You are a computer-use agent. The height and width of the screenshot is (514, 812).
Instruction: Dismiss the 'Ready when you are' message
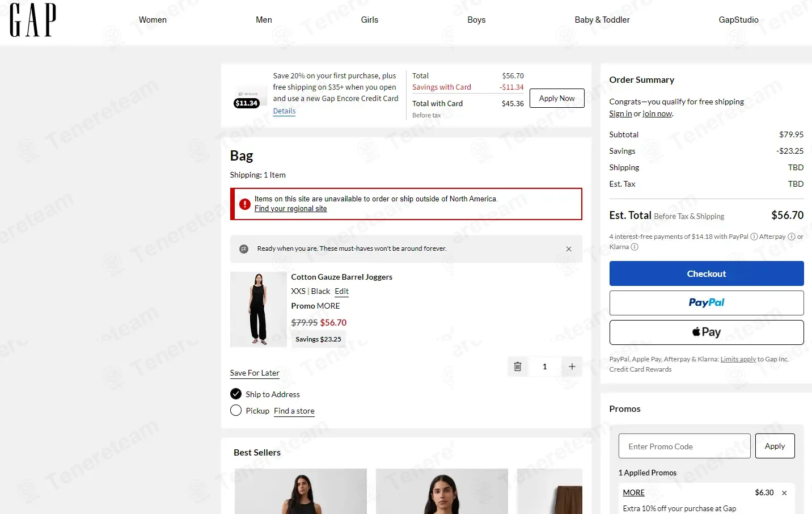click(x=569, y=249)
